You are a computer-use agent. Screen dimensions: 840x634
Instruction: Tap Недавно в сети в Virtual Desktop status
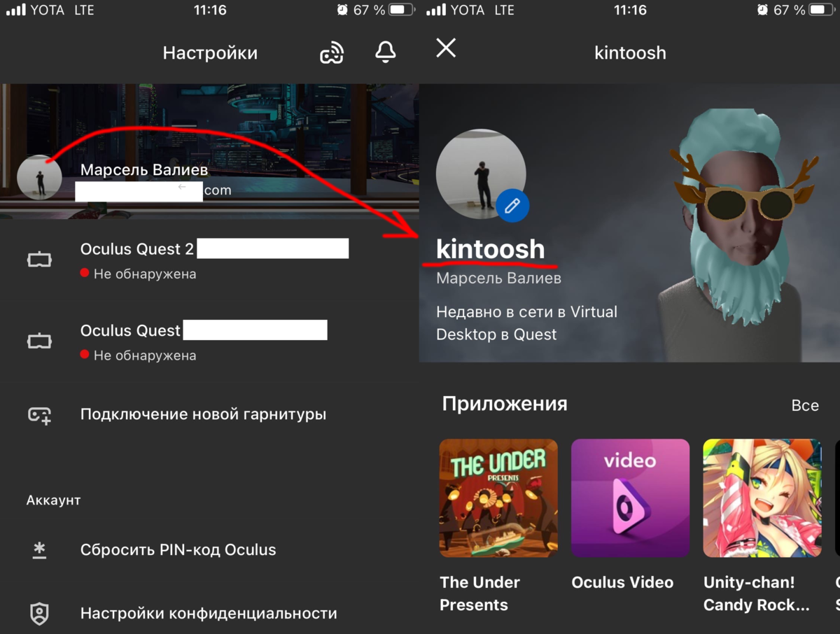pyautogui.click(x=526, y=323)
